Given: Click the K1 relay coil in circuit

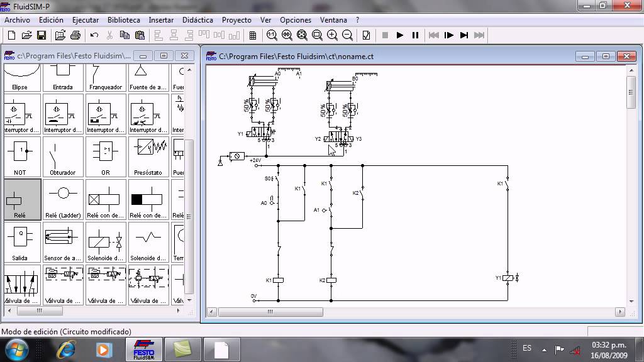Looking at the screenshot, I should [278, 280].
